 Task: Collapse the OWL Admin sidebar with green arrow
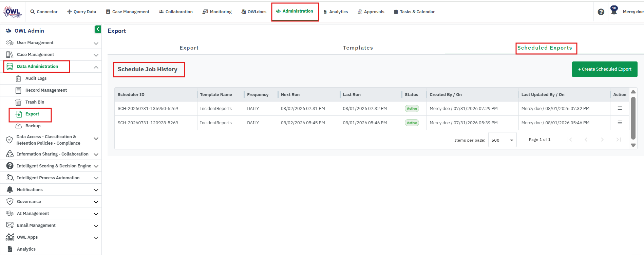point(98,29)
